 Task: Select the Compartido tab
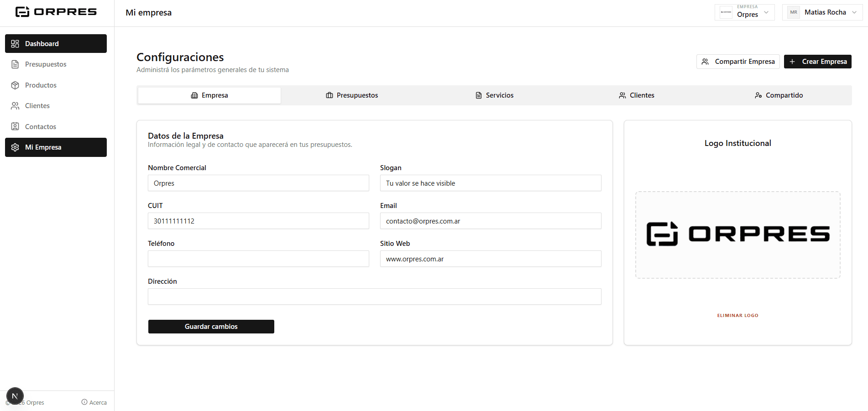point(779,95)
